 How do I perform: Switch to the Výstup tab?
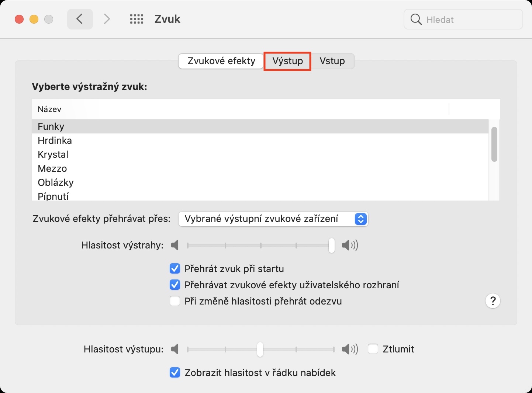point(288,61)
